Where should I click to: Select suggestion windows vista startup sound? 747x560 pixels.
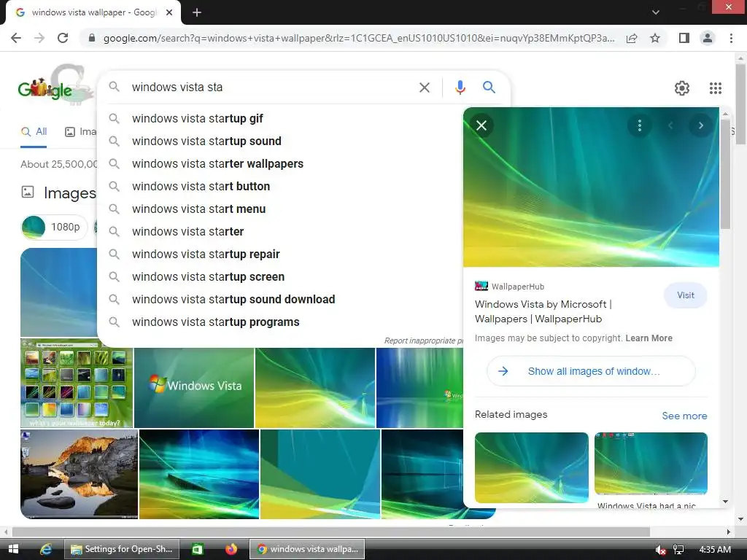pos(279,141)
